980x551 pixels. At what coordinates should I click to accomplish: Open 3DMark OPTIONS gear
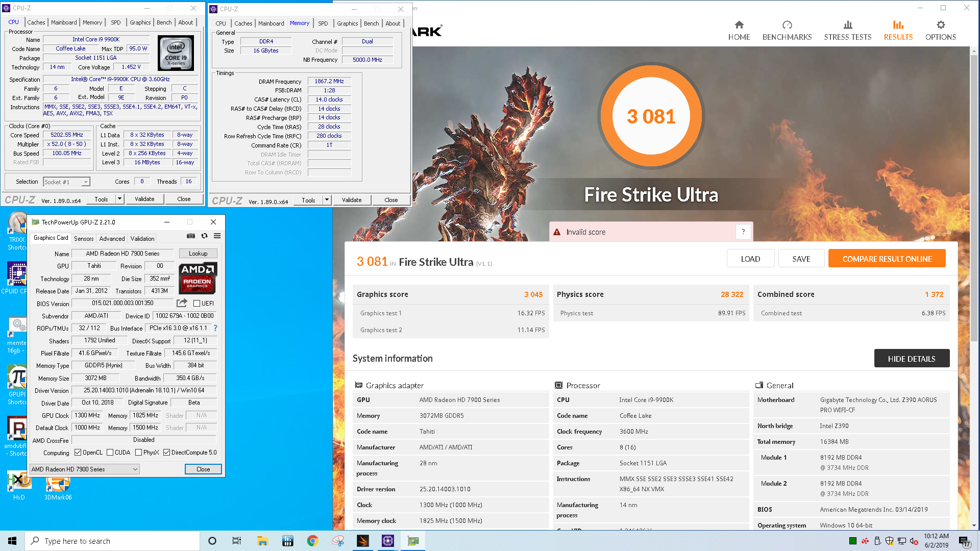click(941, 25)
